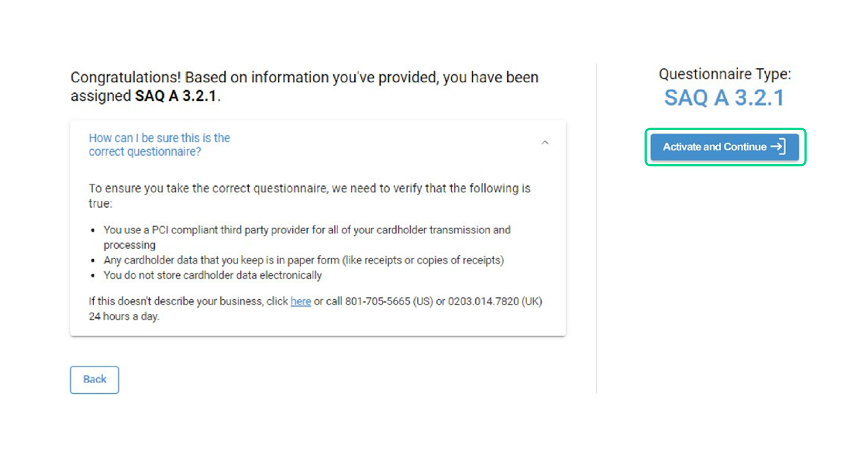Viewport: 868px width, 461px height.
Task: Click 'You do not store cardholder data electronically'
Action: [x=213, y=276]
